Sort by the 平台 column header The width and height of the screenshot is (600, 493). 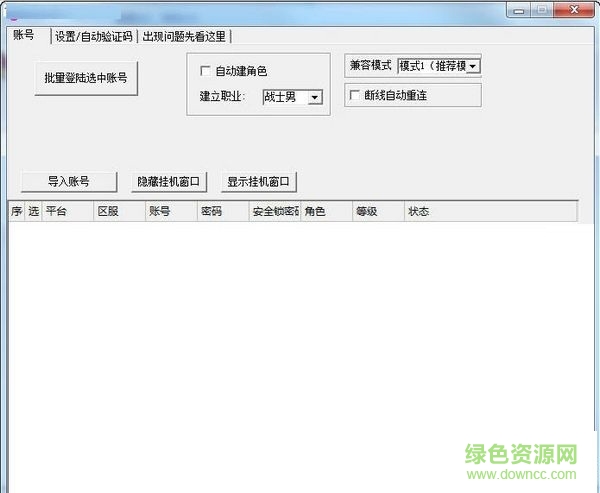(68, 211)
